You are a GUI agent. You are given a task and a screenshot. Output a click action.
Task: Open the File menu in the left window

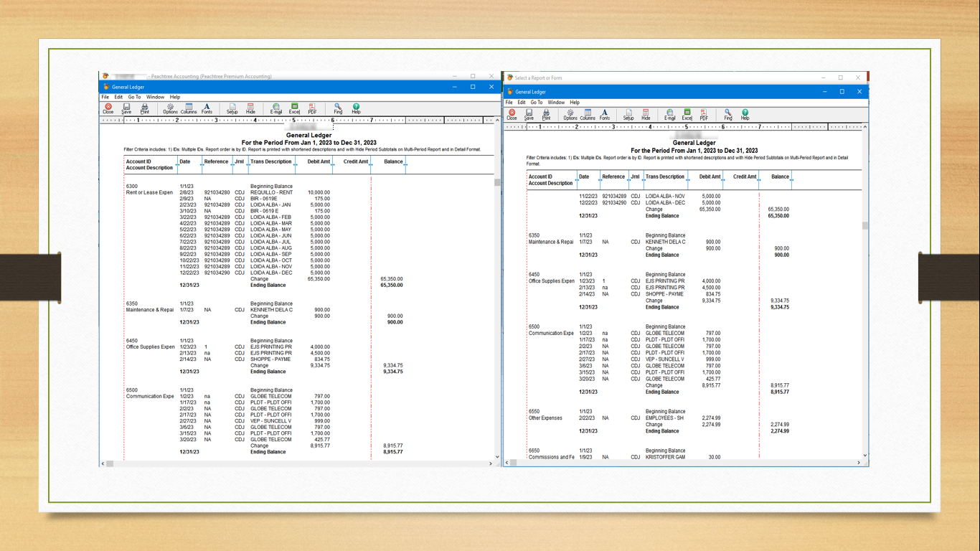[105, 97]
